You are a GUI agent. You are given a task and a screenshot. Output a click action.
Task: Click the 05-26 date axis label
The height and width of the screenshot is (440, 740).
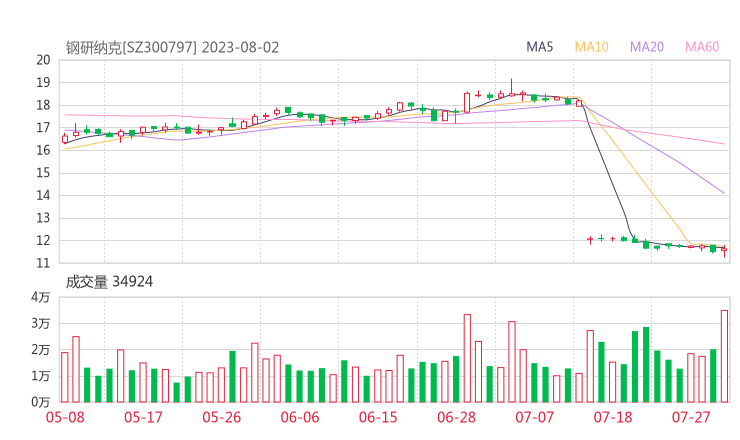pyautogui.click(x=222, y=417)
